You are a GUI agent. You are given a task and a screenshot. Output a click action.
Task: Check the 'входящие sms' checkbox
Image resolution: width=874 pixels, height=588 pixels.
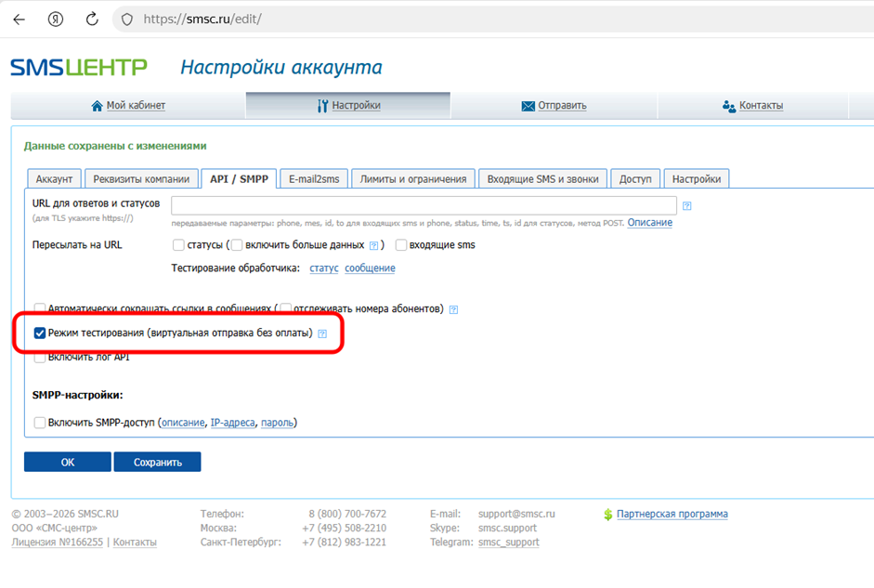(x=401, y=245)
